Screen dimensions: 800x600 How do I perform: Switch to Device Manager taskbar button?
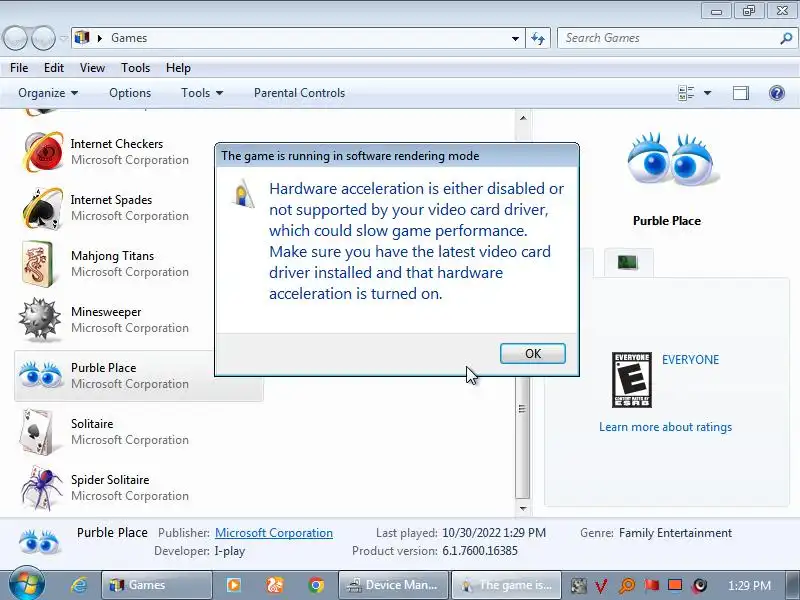tap(393, 585)
